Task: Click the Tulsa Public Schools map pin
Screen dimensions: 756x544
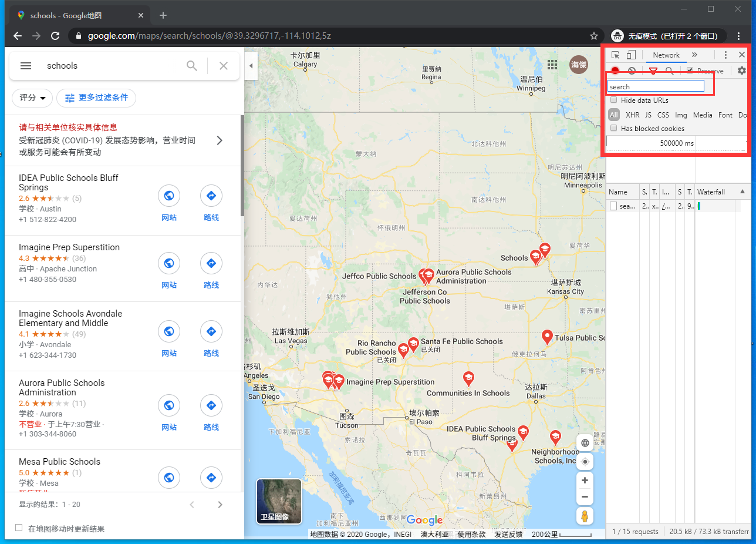Action: [547, 337]
